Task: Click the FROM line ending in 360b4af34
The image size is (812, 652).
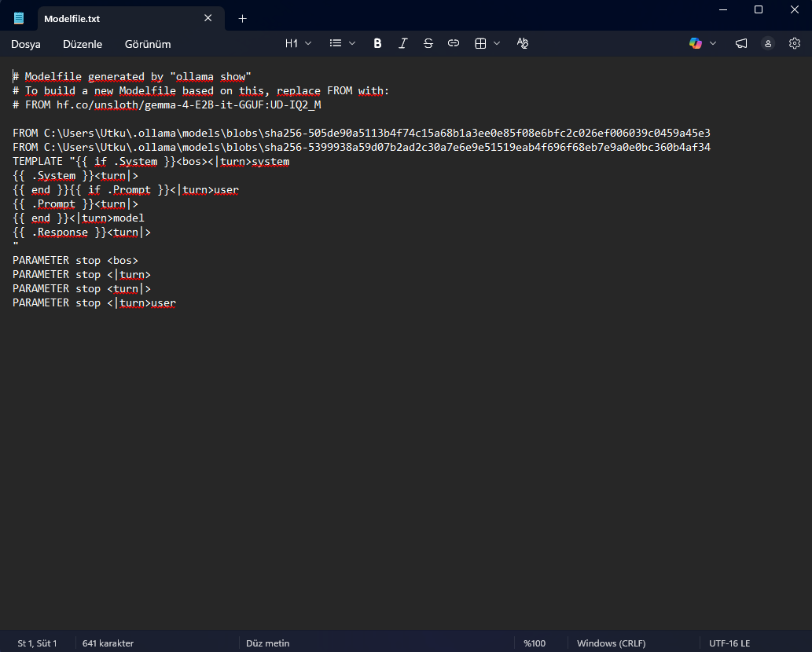Action: (362, 147)
